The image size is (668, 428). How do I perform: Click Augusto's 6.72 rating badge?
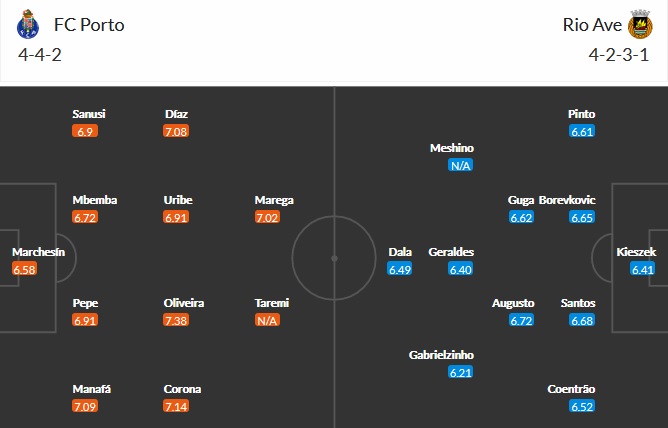(x=522, y=321)
